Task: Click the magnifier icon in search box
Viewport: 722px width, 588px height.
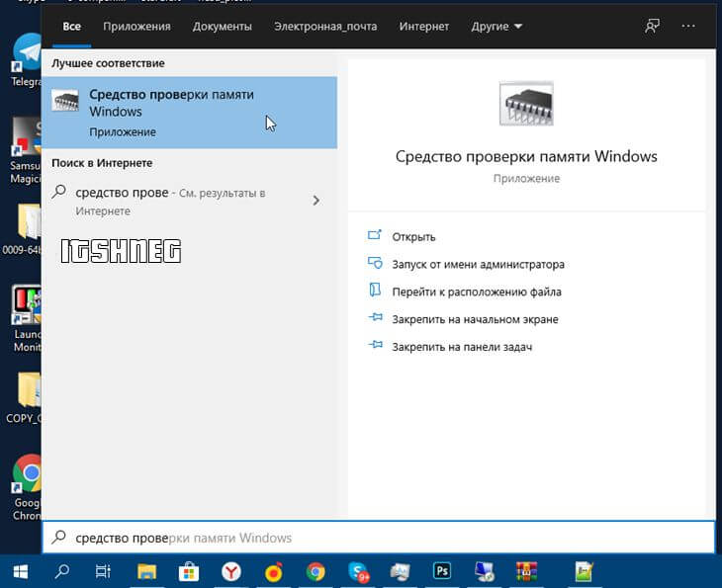Action: pyautogui.click(x=59, y=537)
